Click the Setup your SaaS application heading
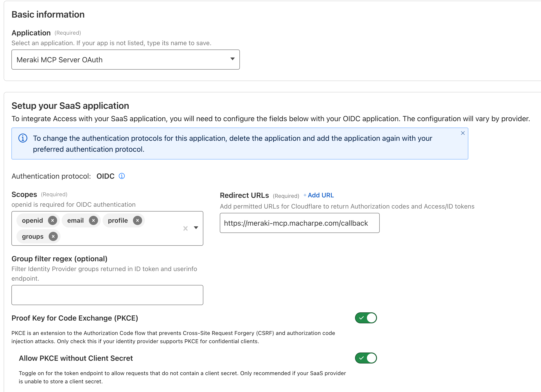541x392 pixels. pos(70,106)
